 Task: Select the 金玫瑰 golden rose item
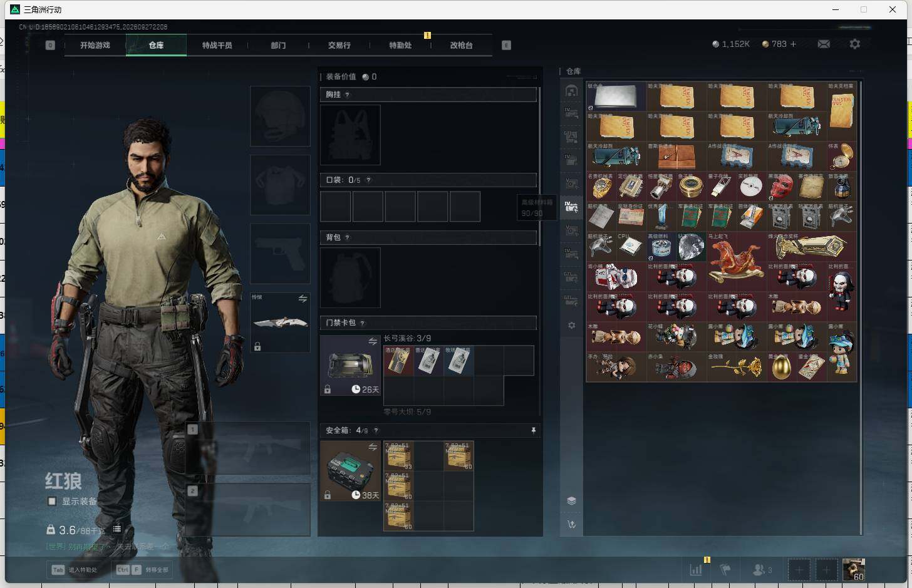tap(737, 367)
